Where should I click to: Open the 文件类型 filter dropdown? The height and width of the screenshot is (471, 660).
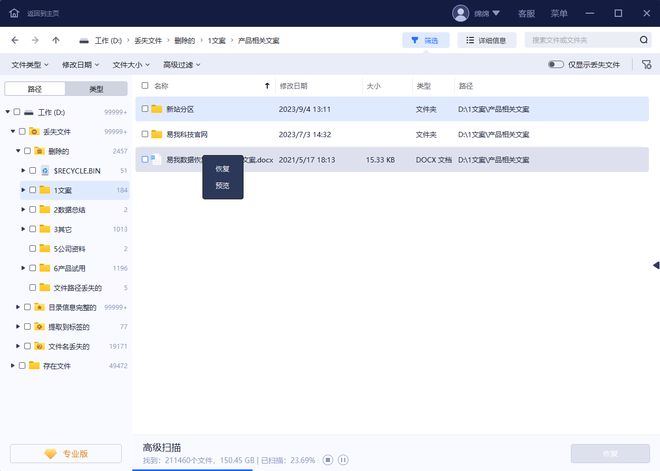pyautogui.click(x=30, y=65)
